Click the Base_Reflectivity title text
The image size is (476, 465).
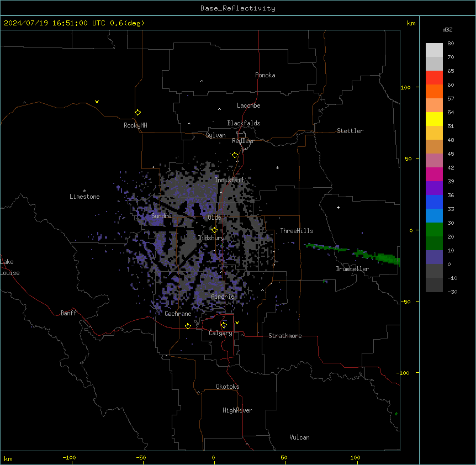pos(238,8)
